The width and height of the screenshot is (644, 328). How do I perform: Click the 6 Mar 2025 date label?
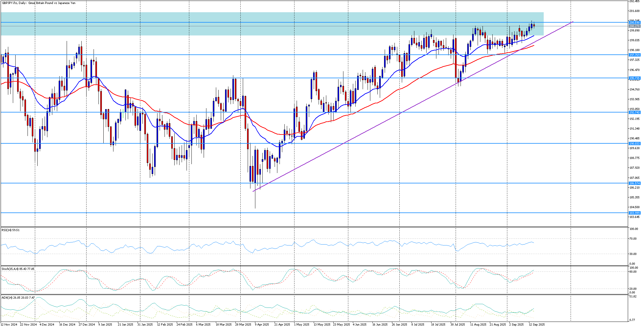203,325
